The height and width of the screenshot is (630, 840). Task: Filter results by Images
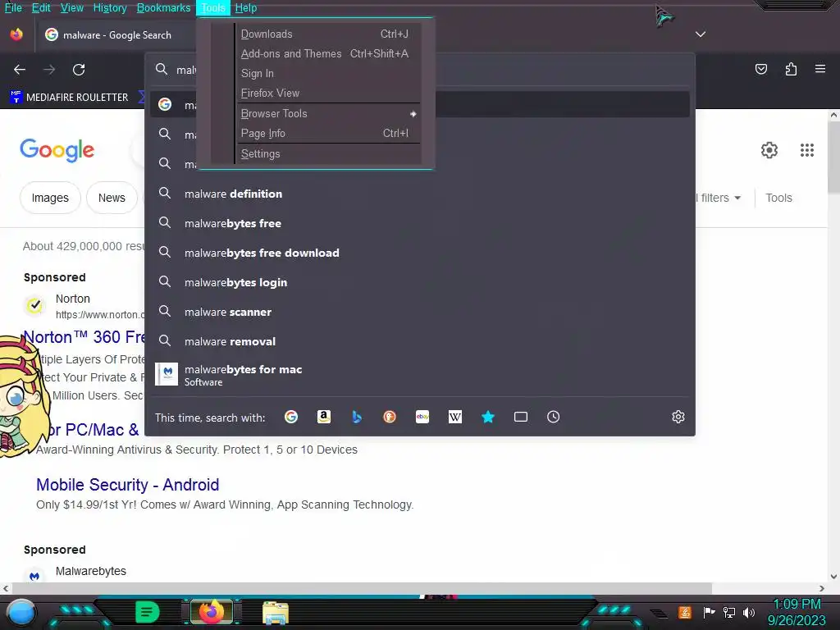tap(50, 198)
